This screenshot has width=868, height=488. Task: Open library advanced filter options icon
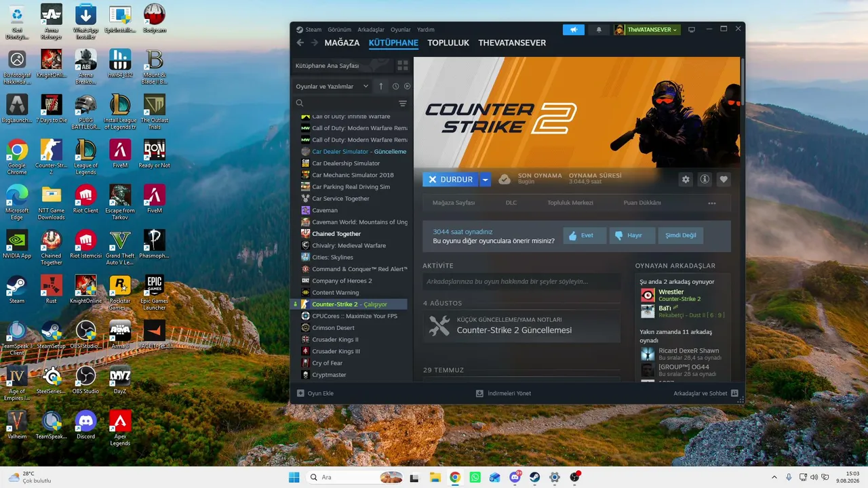point(403,103)
